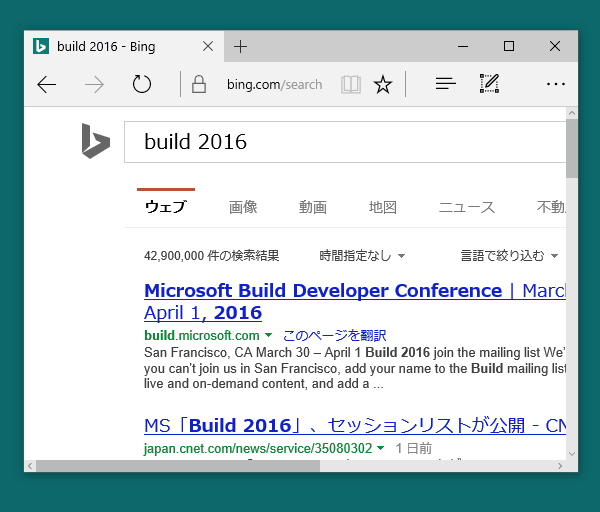Image resolution: width=600 pixels, height=512 pixels.
Task: Switch to the 動画 tab
Action: point(313,207)
